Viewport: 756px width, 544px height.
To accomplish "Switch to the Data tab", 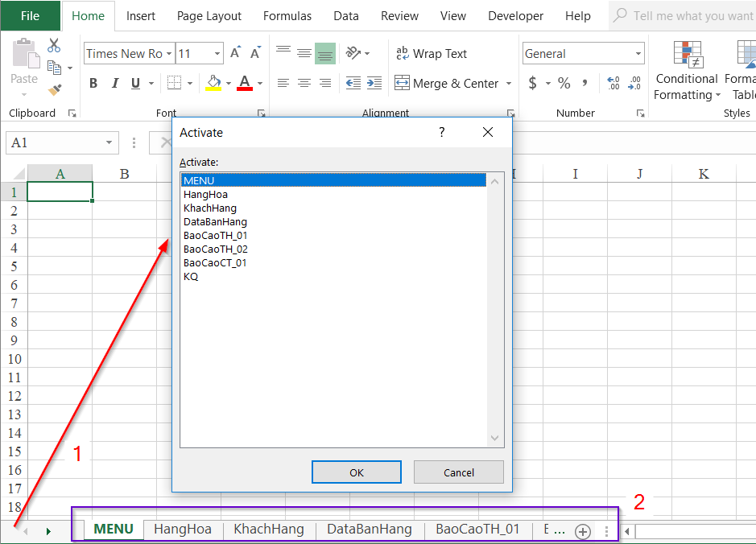I will point(346,16).
